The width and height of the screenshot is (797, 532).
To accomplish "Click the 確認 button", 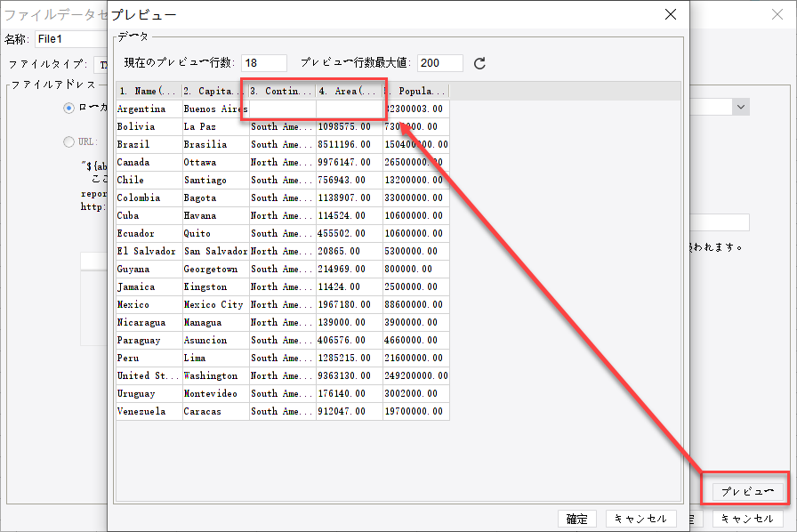I will point(575,519).
